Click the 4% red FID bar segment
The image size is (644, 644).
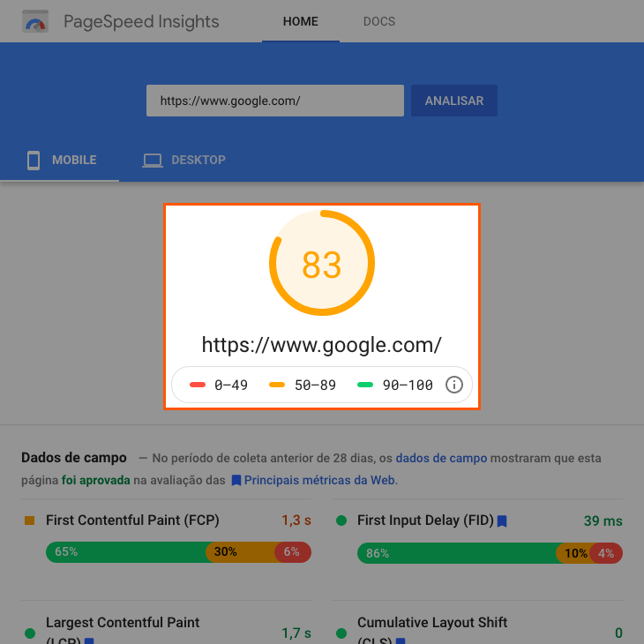coord(606,553)
